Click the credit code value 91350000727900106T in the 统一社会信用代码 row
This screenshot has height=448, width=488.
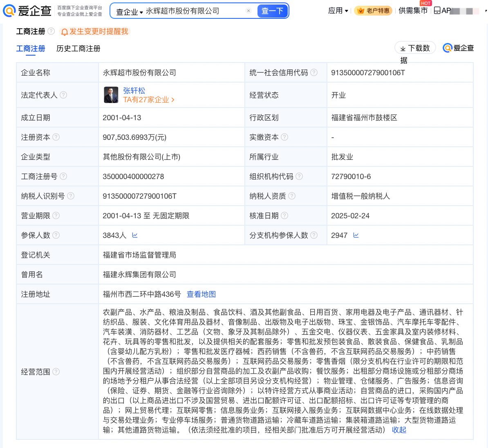pyautogui.click(x=368, y=72)
